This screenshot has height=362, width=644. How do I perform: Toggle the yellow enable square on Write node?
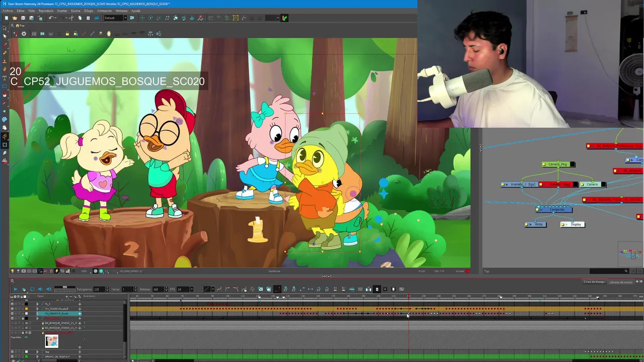(x=526, y=224)
